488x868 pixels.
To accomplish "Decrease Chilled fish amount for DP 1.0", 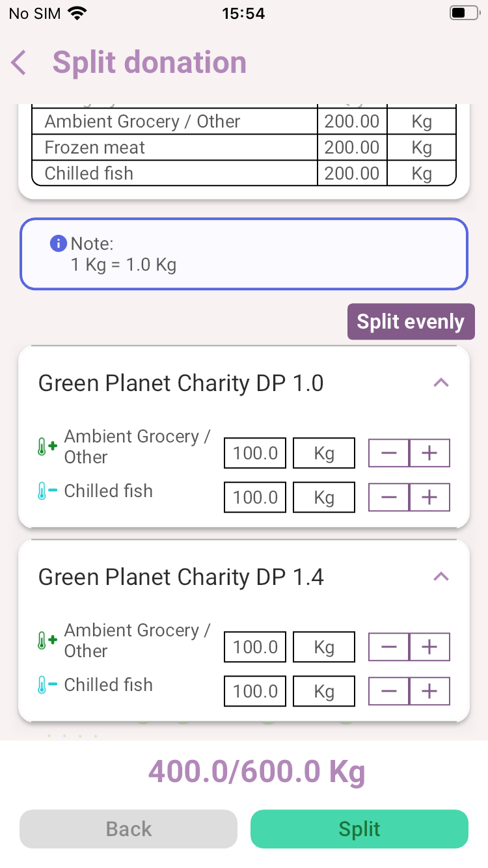I will pyautogui.click(x=389, y=498).
